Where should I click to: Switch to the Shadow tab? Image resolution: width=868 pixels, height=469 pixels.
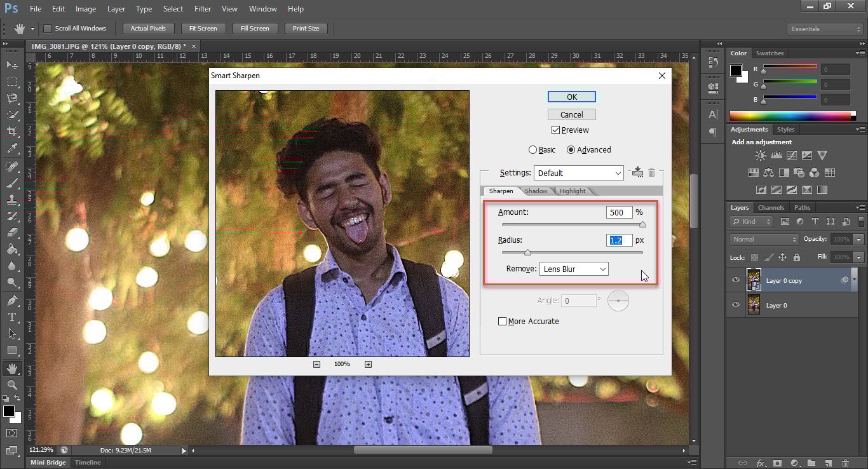(536, 191)
